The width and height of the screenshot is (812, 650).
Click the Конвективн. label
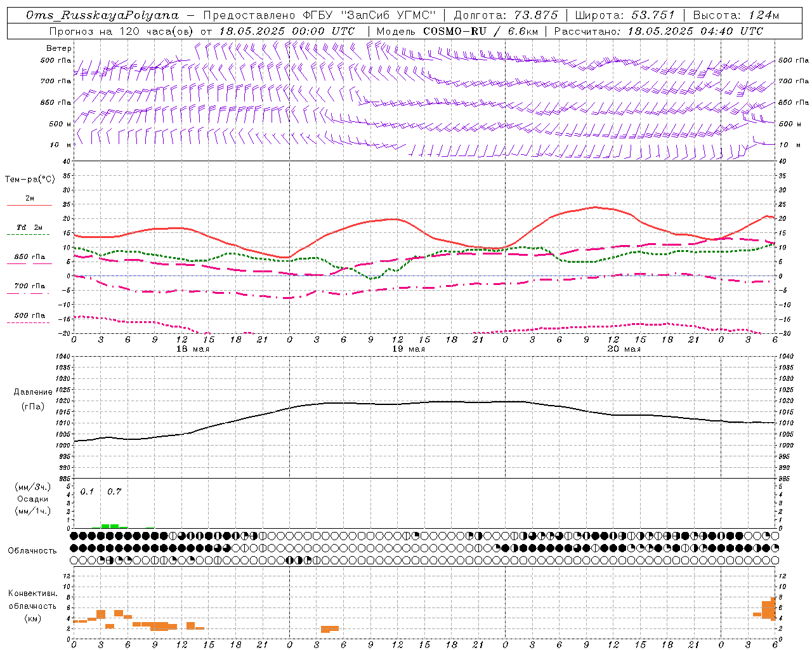[33, 594]
